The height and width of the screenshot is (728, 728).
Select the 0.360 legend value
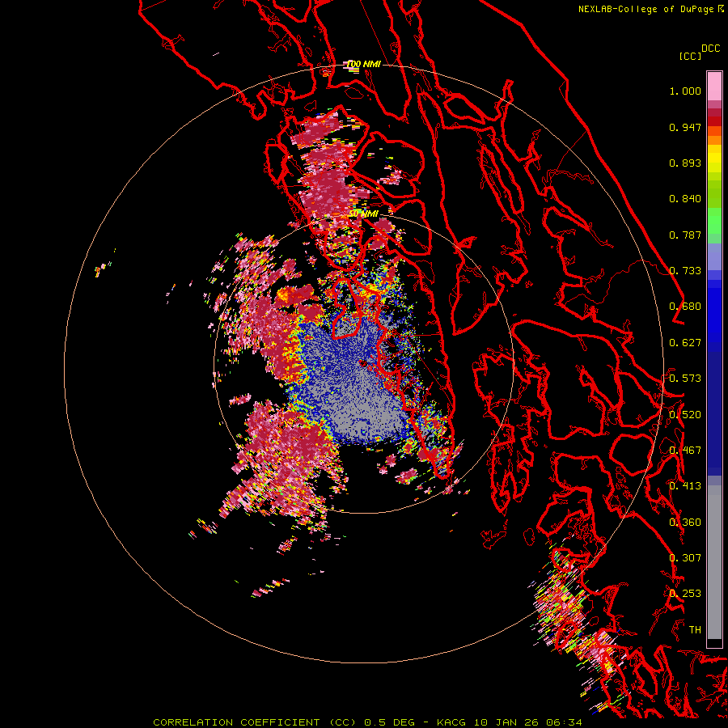click(x=685, y=523)
